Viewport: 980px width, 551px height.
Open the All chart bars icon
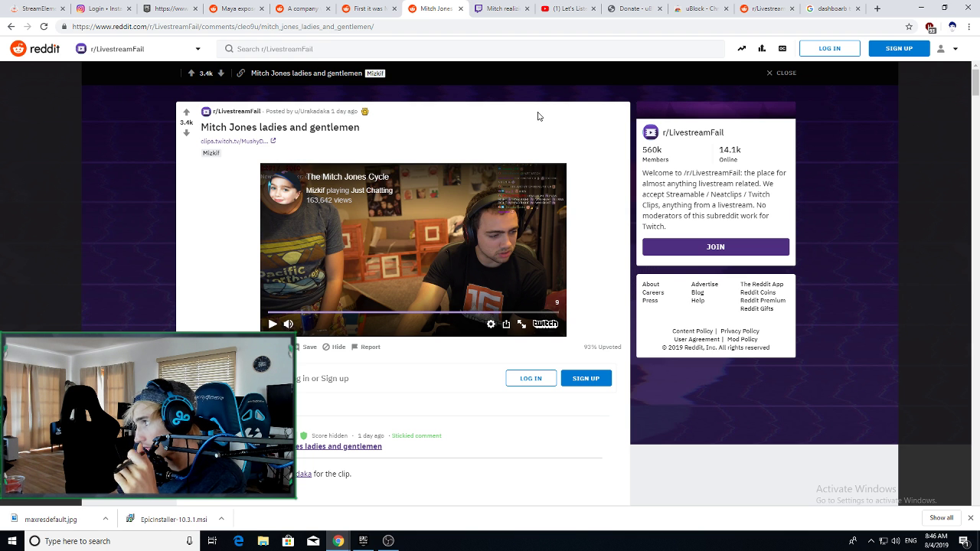pos(762,48)
